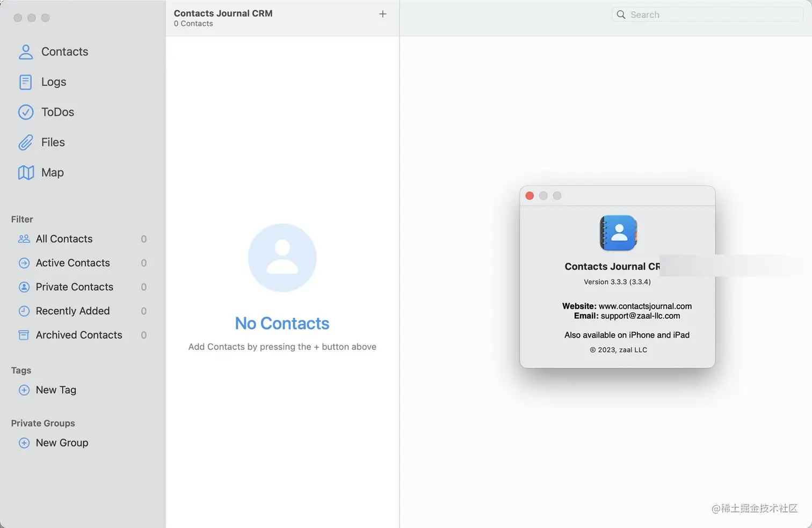Click the Private Contacts count 0
Screen dimensions: 812x528
[144, 287]
